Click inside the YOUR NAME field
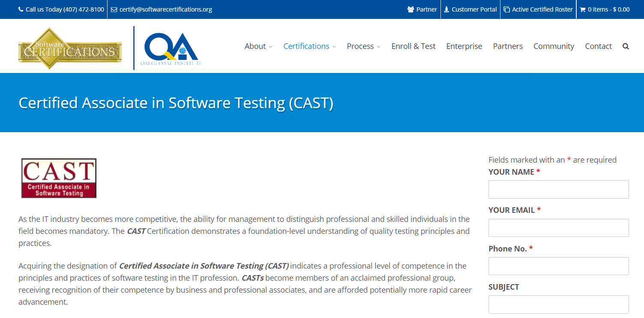644x318 pixels. tap(558, 189)
